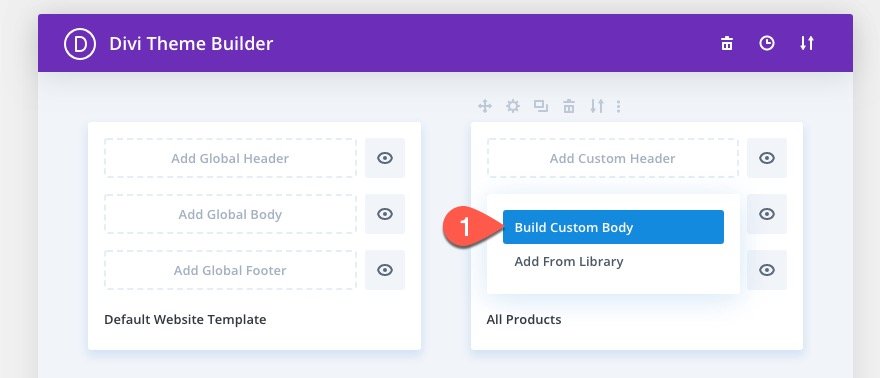The width and height of the screenshot is (880, 378).
Task: Choose Add From Library option
Action: 569,261
